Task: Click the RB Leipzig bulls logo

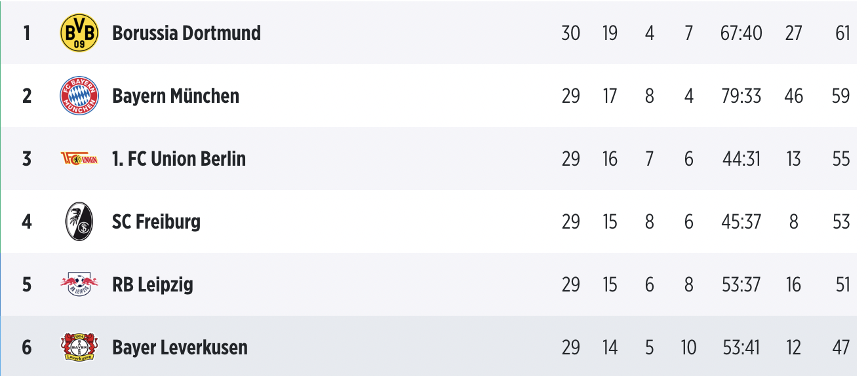Action: (x=79, y=284)
